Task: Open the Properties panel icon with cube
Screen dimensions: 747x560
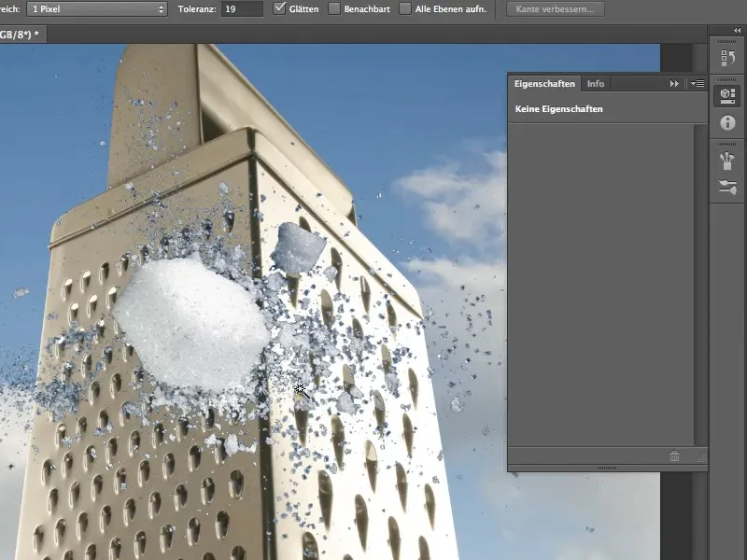Action: click(x=727, y=96)
